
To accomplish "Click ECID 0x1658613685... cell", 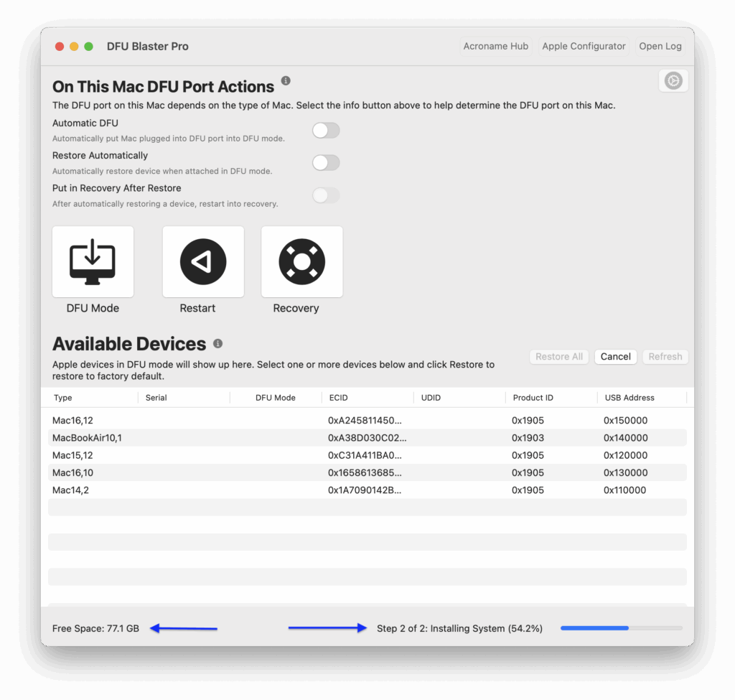I will tap(365, 472).
